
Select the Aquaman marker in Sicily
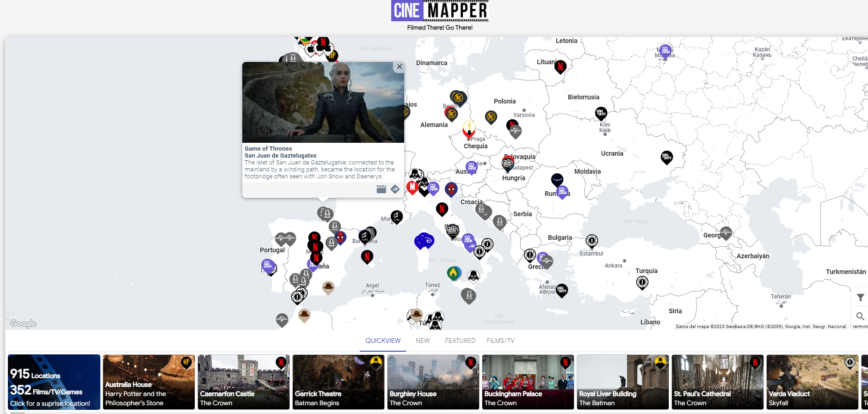(x=454, y=274)
